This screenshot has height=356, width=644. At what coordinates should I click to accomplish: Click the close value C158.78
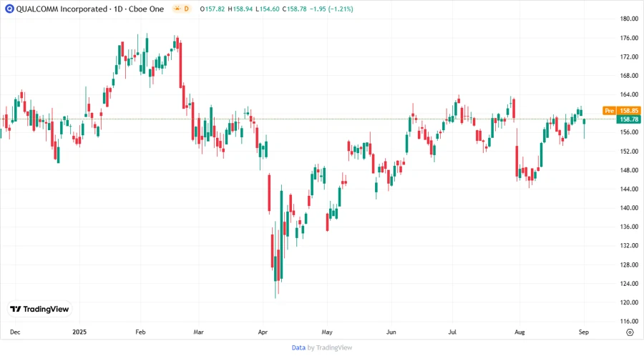(295, 9)
